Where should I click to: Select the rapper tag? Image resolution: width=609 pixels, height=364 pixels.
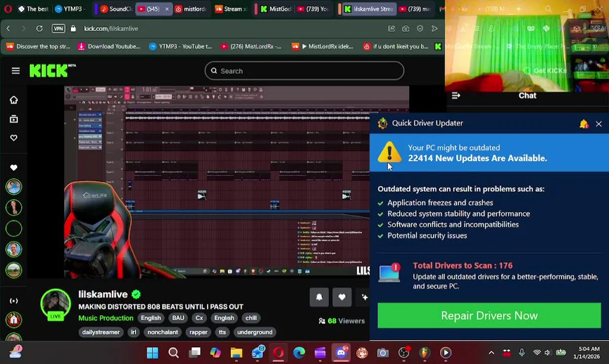[x=198, y=332]
